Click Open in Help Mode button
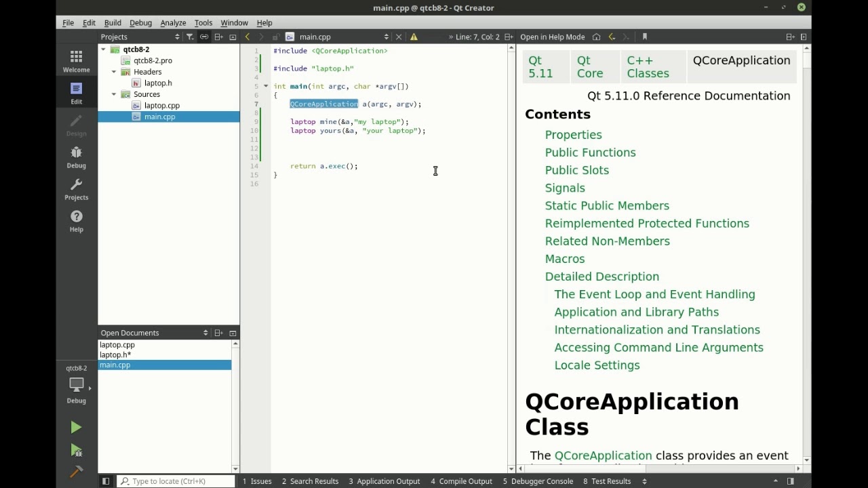Viewport: 868px width, 488px height. (x=552, y=37)
